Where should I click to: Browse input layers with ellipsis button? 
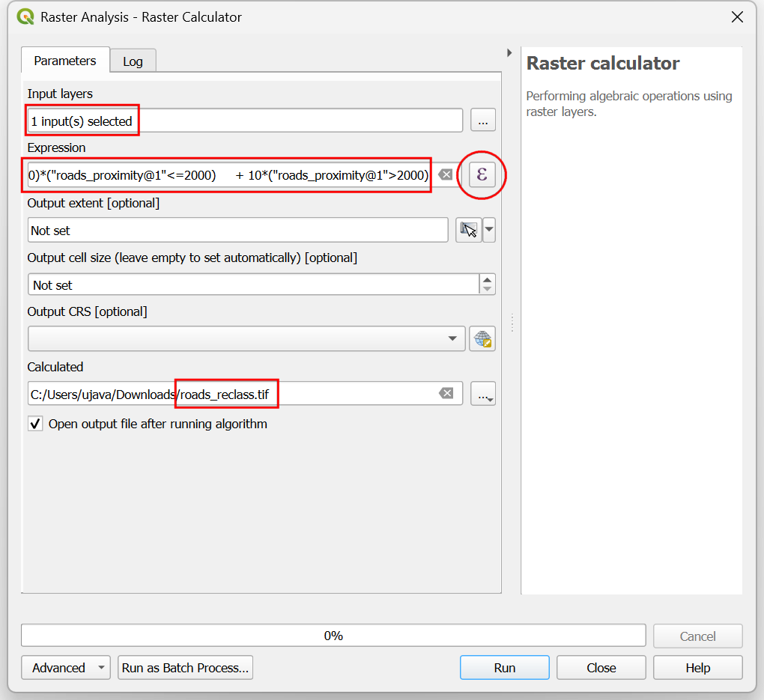tap(482, 121)
